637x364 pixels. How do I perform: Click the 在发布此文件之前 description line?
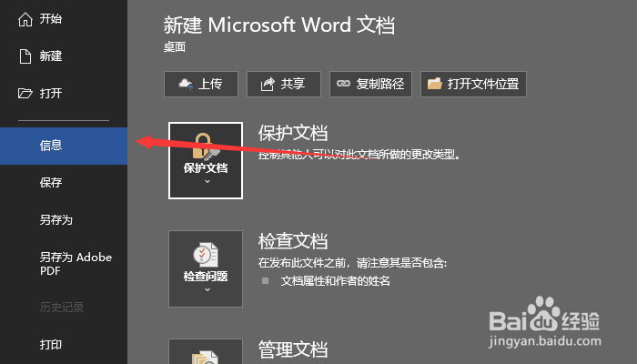pyautogui.click(x=352, y=263)
